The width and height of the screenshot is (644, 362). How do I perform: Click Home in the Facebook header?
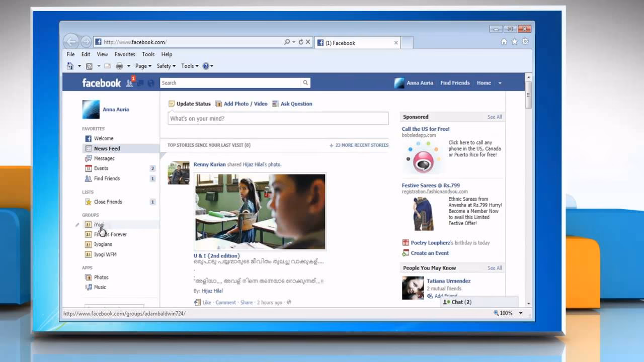click(x=484, y=83)
